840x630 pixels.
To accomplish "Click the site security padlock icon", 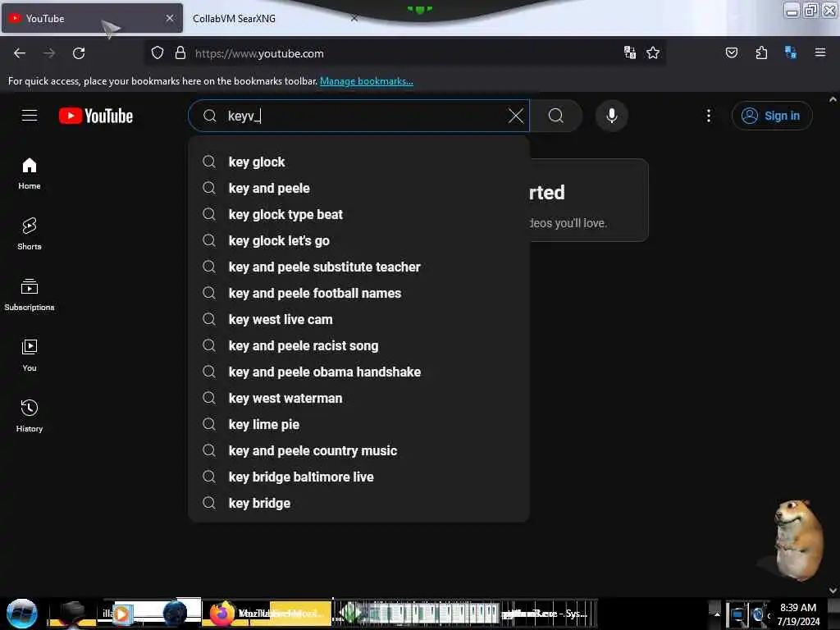I will [180, 53].
